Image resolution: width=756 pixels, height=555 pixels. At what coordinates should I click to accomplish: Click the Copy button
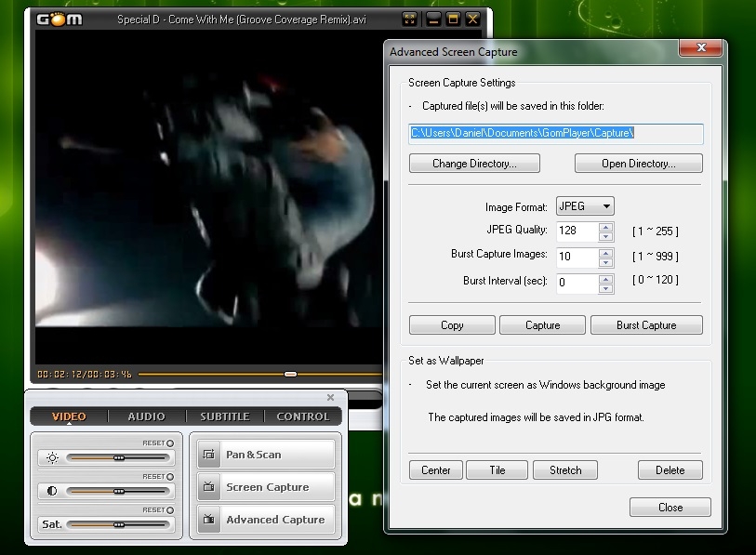(452, 325)
